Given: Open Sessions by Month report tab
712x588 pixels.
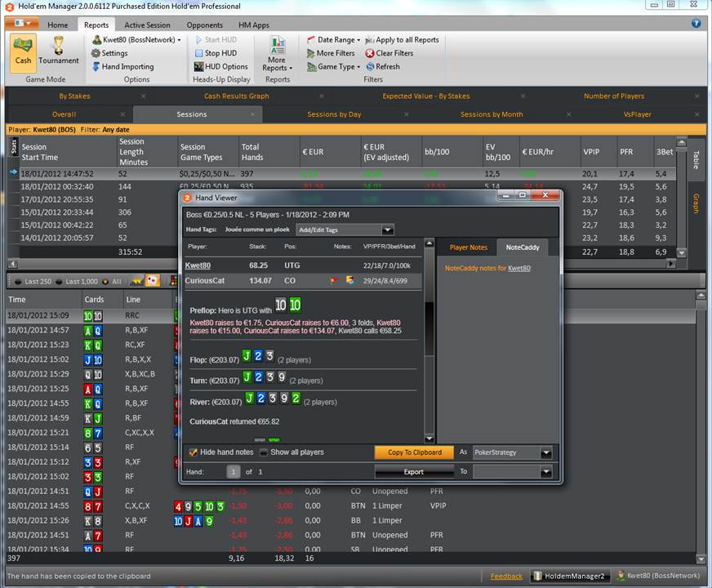Looking at the screenshot, I should [492, 114].
